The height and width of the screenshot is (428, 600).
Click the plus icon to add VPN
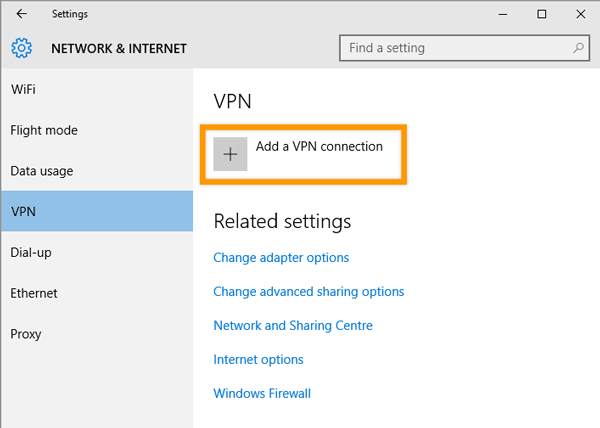(231, 154)
